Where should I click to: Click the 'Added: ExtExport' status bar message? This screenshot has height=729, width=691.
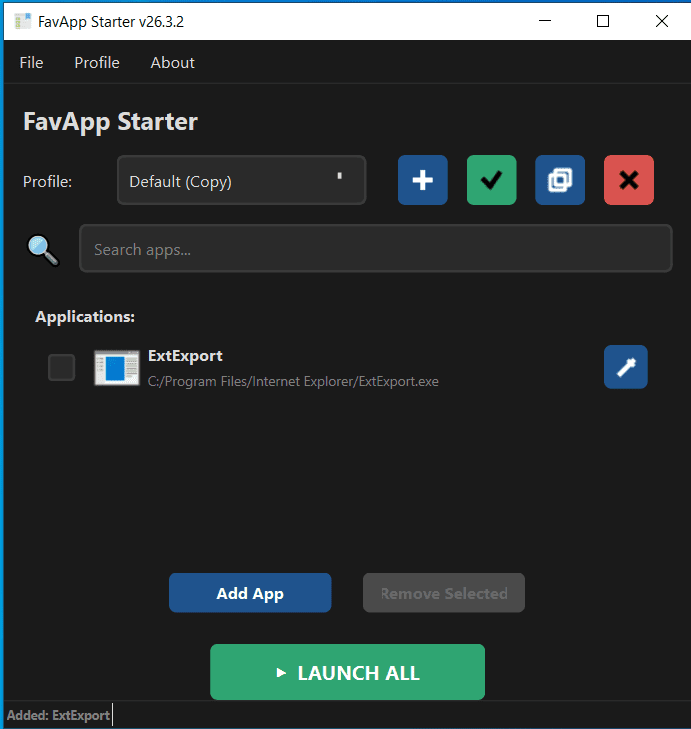pos(58,715)
